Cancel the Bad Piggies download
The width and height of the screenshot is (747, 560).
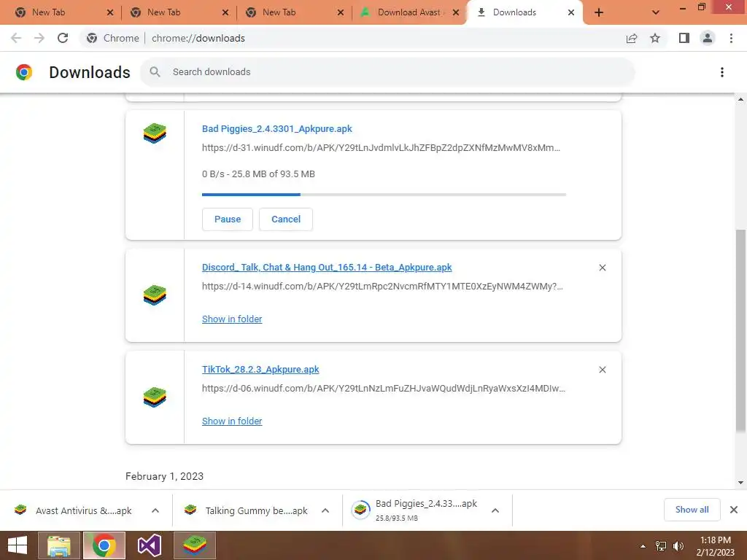[x=286, y=219]
